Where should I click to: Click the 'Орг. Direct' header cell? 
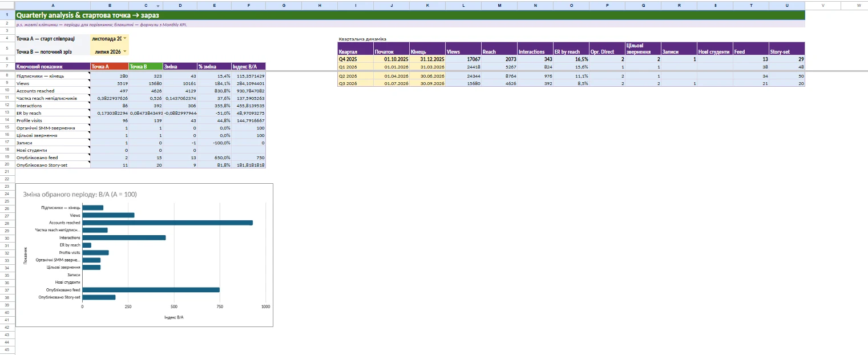pos(607,49)
